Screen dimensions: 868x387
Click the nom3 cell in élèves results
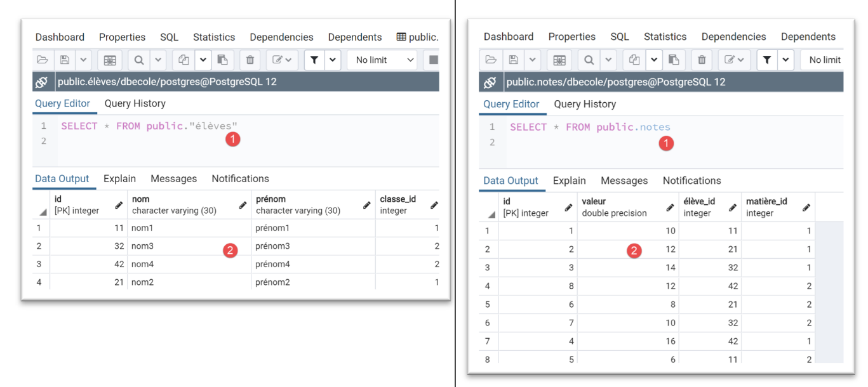tap(142, 246)
